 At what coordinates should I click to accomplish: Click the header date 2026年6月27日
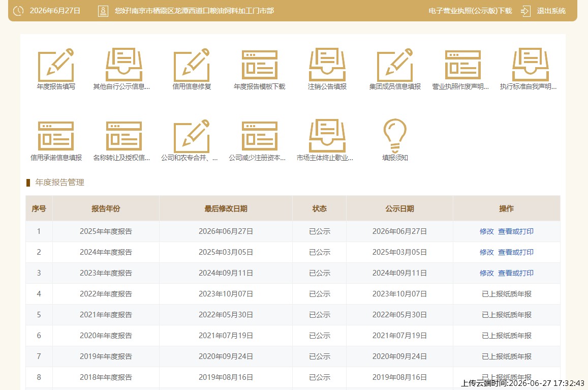[x=55, y=11]
